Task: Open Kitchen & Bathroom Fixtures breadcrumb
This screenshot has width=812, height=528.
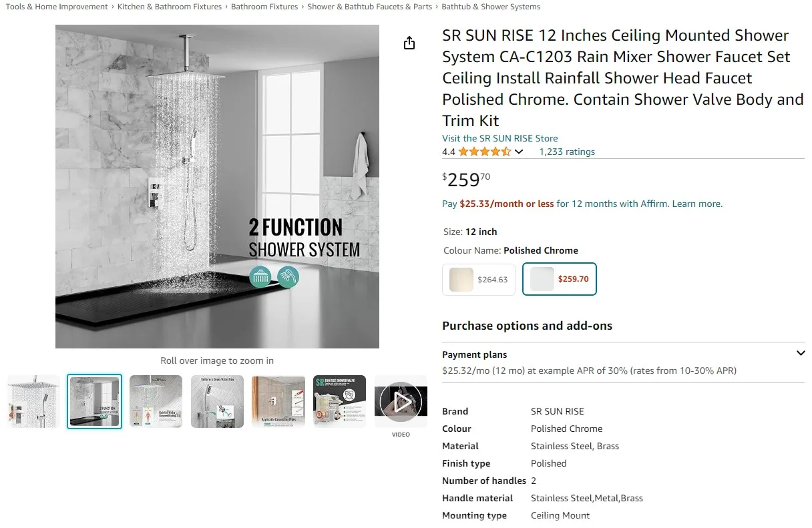Action: 170,7
